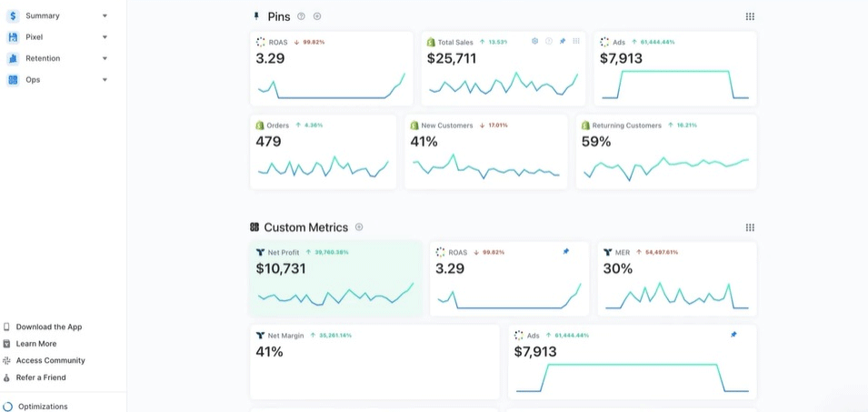Click the Refer a Friend link

click(x=41, y=377)
